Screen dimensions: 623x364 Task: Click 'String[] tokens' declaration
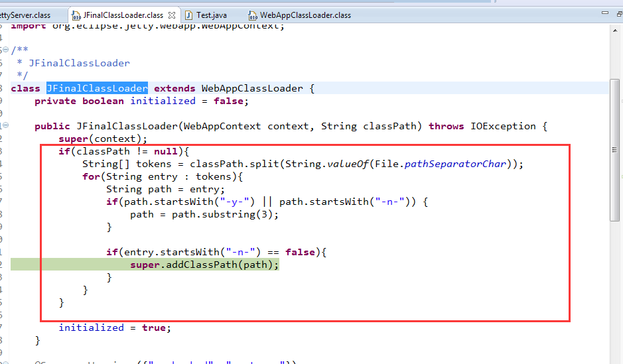point(127,164)
